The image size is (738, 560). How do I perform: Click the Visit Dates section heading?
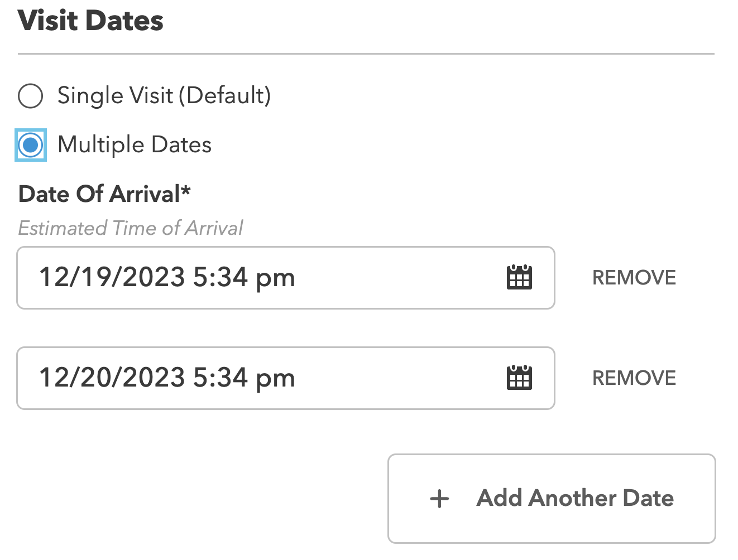tap(91, 21)
